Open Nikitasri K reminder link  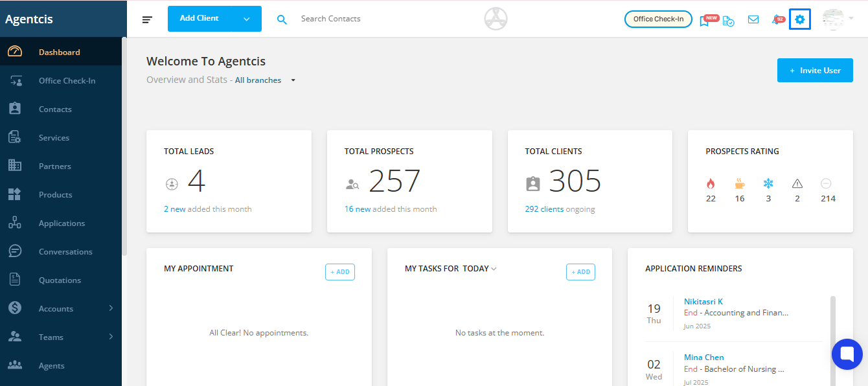(x=703, y=302)
